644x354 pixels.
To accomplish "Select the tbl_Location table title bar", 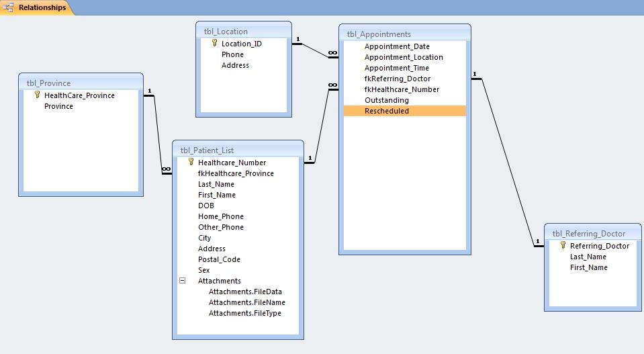I will 244,31.
